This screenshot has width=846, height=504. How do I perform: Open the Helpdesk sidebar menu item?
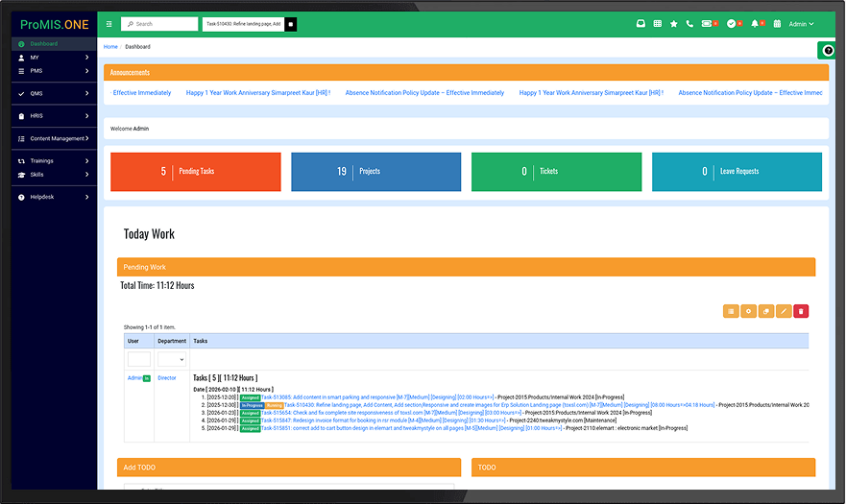53,197
